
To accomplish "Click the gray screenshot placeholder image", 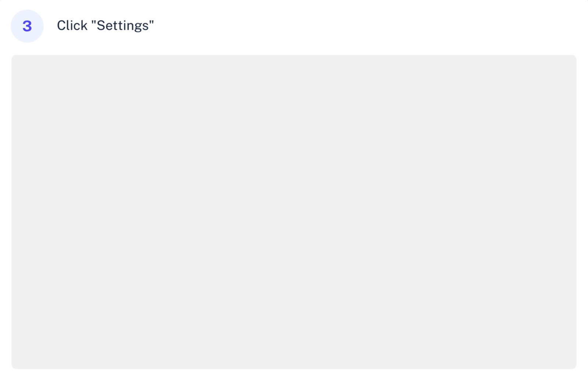I will 294,212.
